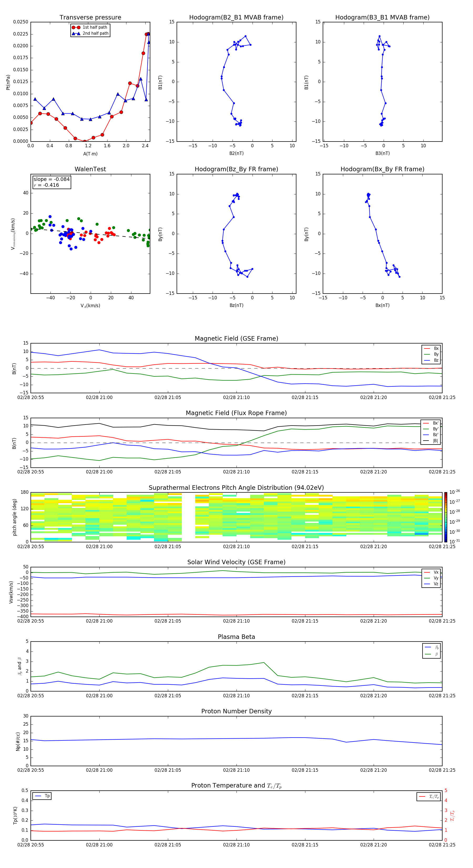
Task: Select the Bx' entry in flux rope legend
Action: click(431, 423)
